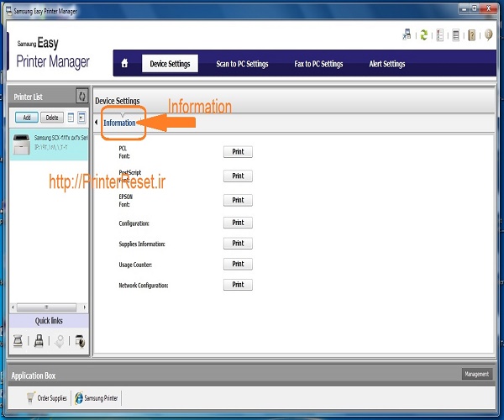
Task: Print the Network Configuration report
Action: coord(238,285)
